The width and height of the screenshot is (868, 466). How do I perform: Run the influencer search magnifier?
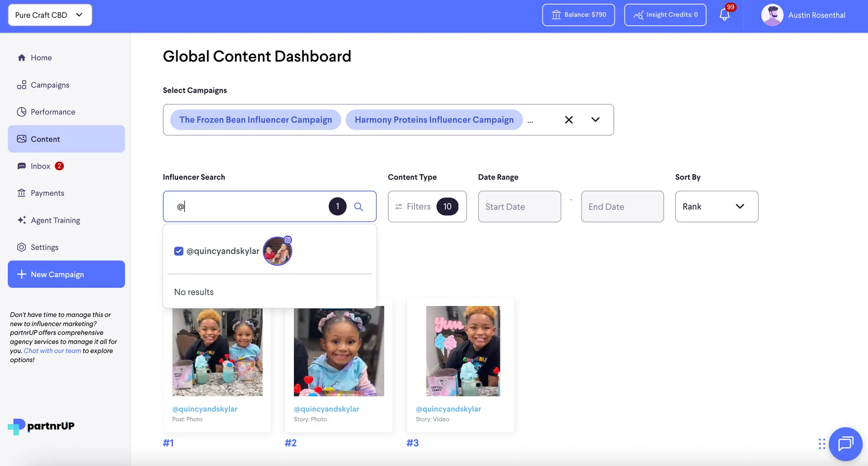359,207
